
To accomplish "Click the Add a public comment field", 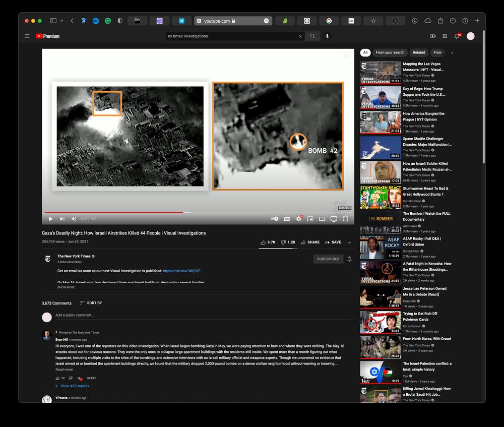I will 205,315.
